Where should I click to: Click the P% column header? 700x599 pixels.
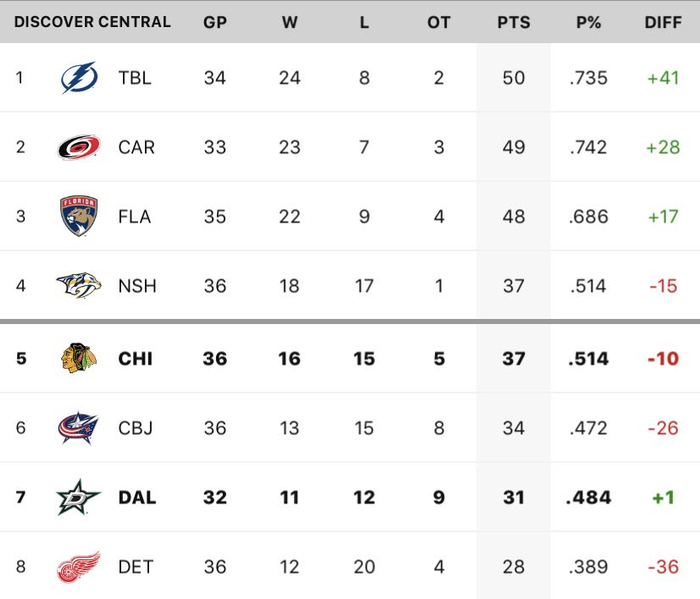pos(588,22)
